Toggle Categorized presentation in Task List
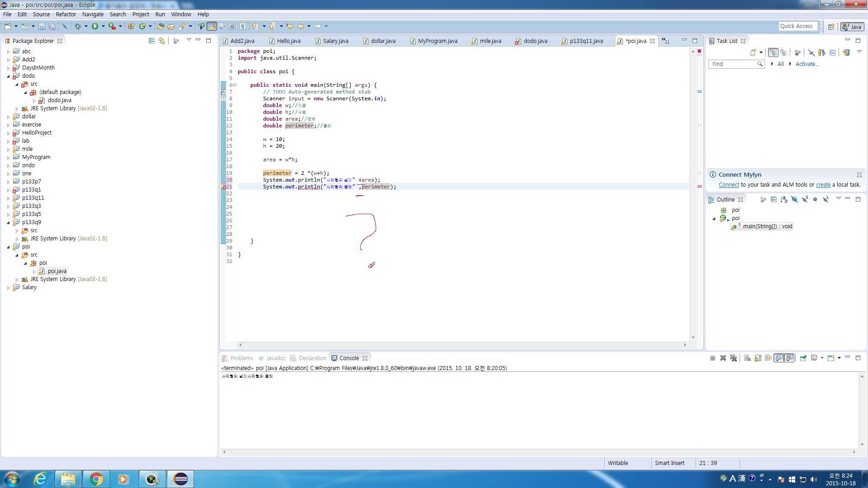Viewport: 868px width, 488px height. point(774,52)
